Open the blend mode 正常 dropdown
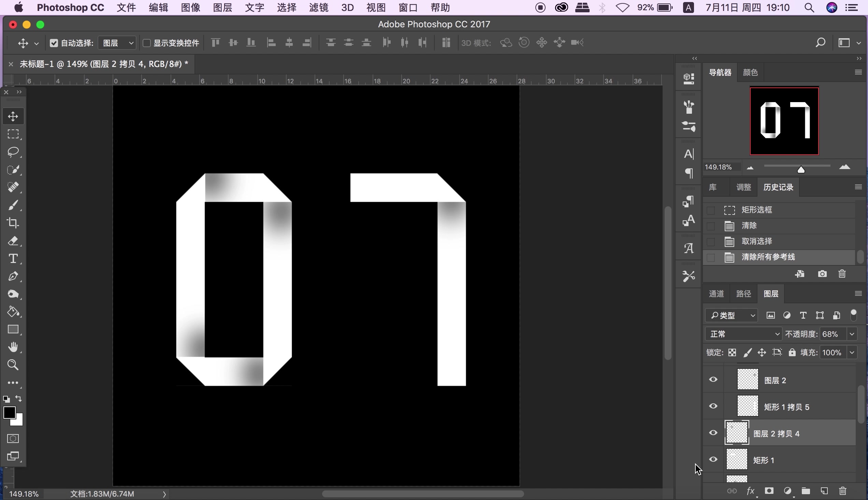The image size is (868, 500). coord(743,334)
